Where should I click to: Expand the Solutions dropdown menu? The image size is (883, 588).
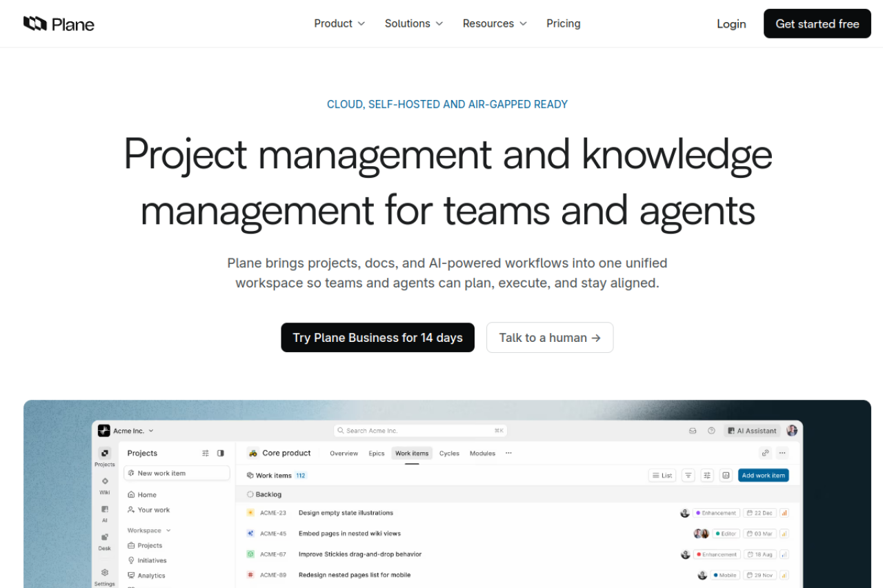pos(414,23)
